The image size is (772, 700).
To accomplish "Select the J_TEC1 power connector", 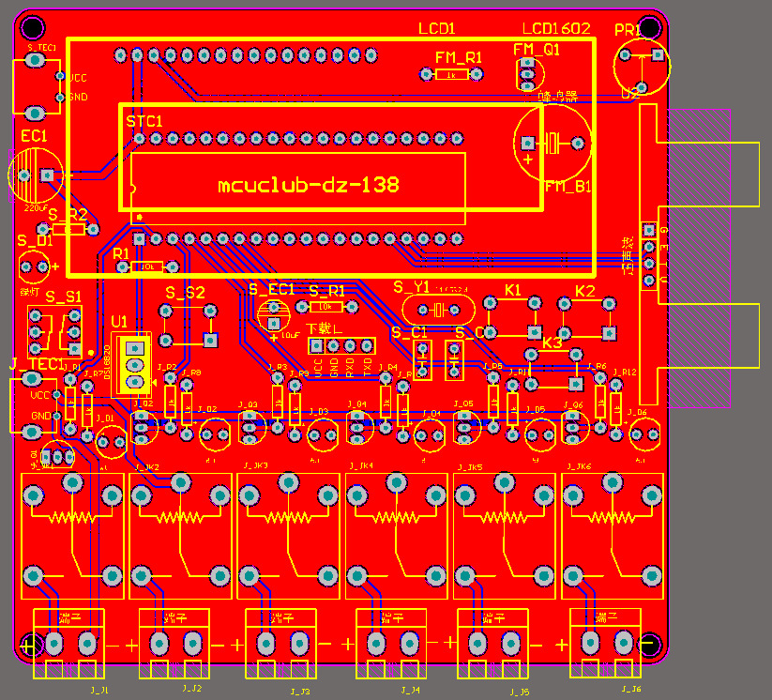I will coord(35,405).
